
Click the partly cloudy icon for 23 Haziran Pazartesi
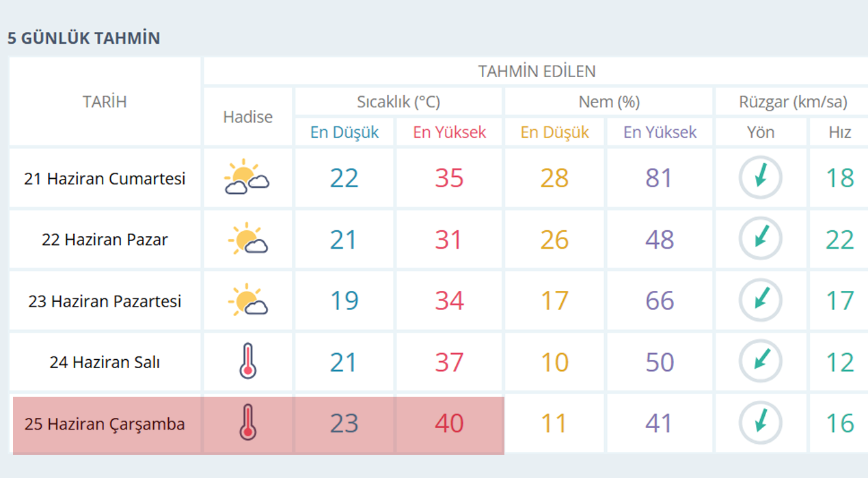(x=247, y=300)
